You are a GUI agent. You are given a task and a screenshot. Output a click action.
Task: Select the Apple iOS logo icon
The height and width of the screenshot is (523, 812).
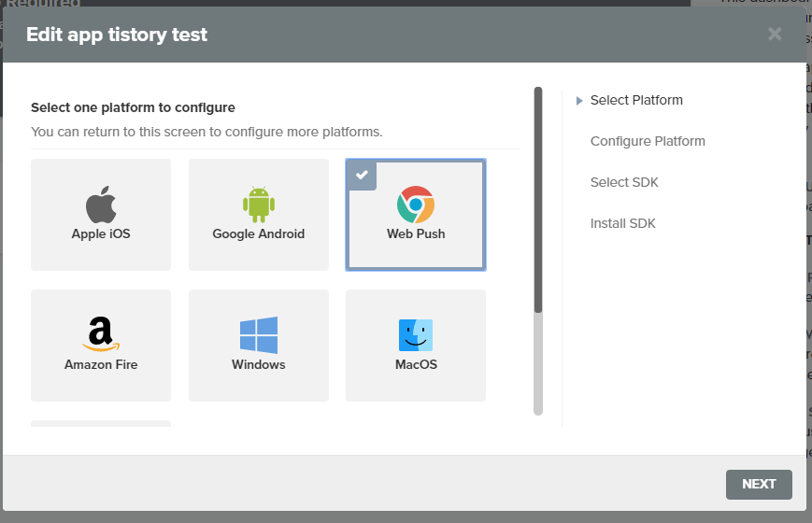click(x=101, y=205)
